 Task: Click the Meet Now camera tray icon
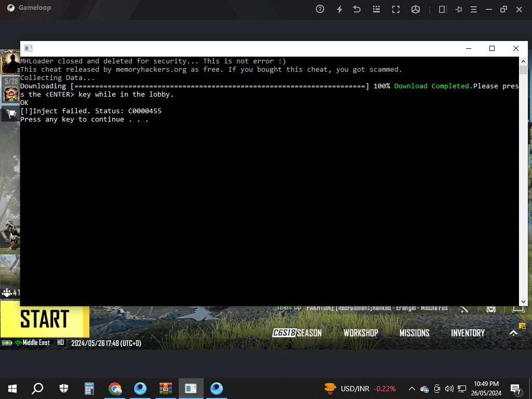[x=437, y=389]
